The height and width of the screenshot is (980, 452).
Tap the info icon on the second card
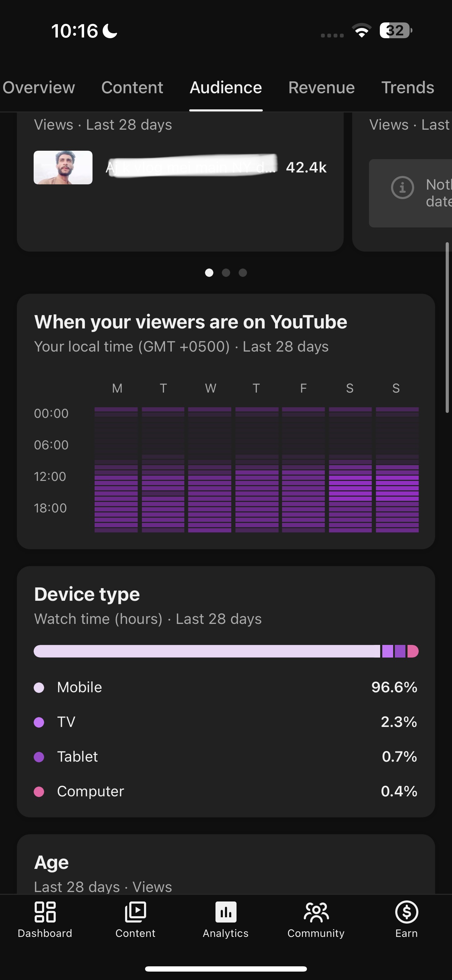click(x=402, y=187)
